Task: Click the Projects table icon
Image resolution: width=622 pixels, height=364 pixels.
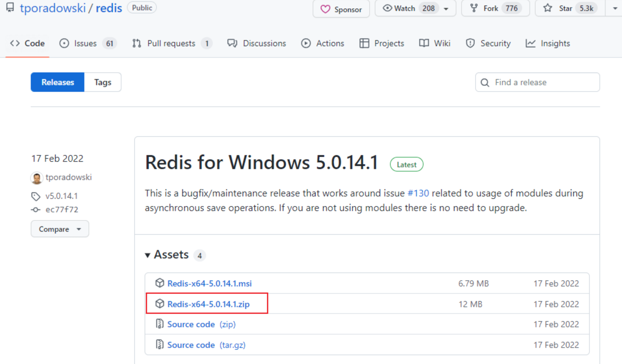Action: coord(364,43)
